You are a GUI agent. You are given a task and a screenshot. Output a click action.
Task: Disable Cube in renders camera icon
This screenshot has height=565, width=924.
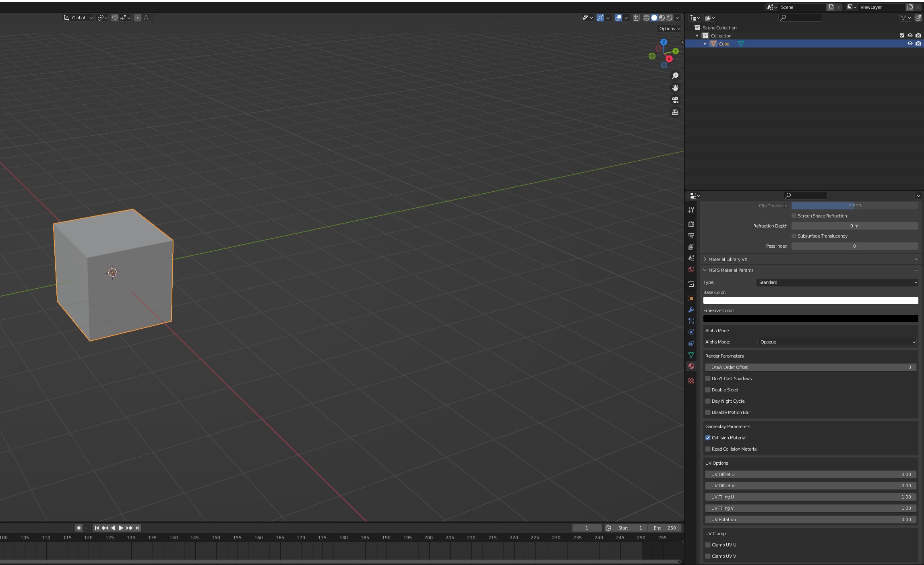pos(918,43)
